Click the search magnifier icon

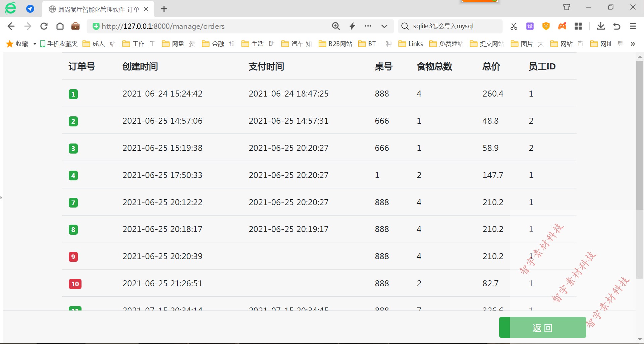point(405,26)
